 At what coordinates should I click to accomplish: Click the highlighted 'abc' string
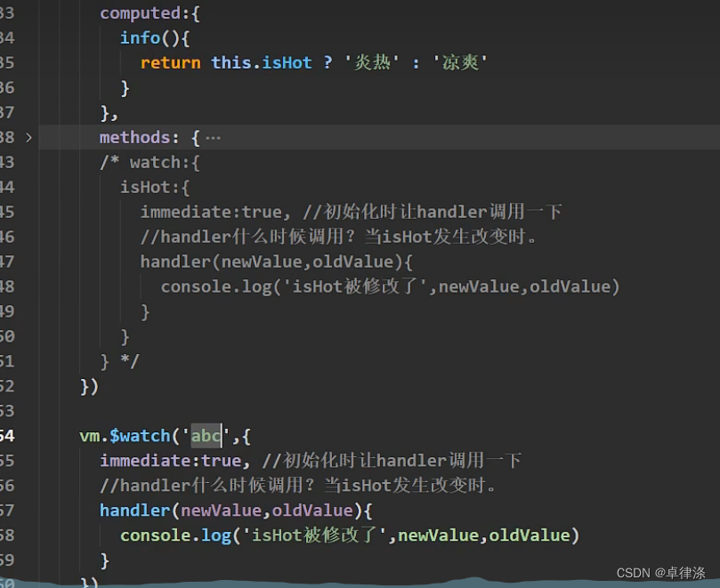point(206,436)
